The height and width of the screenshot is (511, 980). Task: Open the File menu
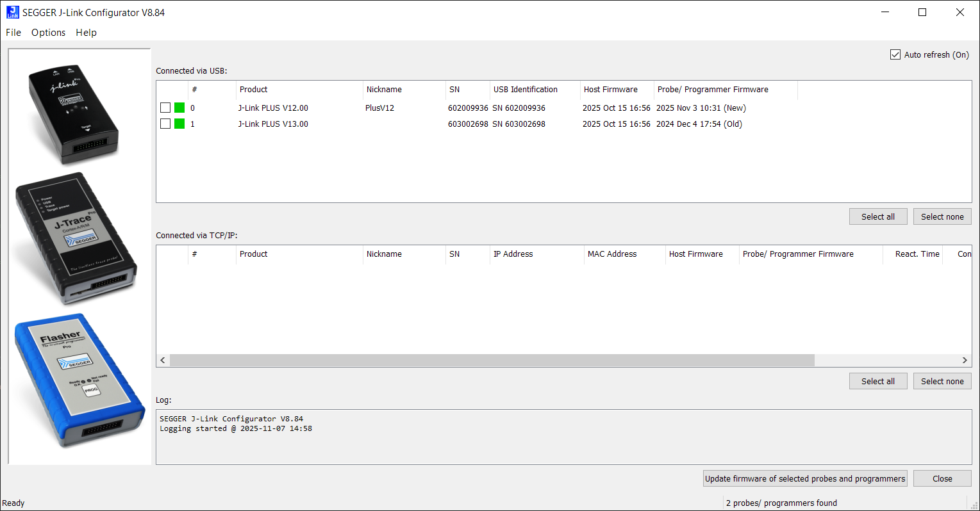click(x=13, y=33)
